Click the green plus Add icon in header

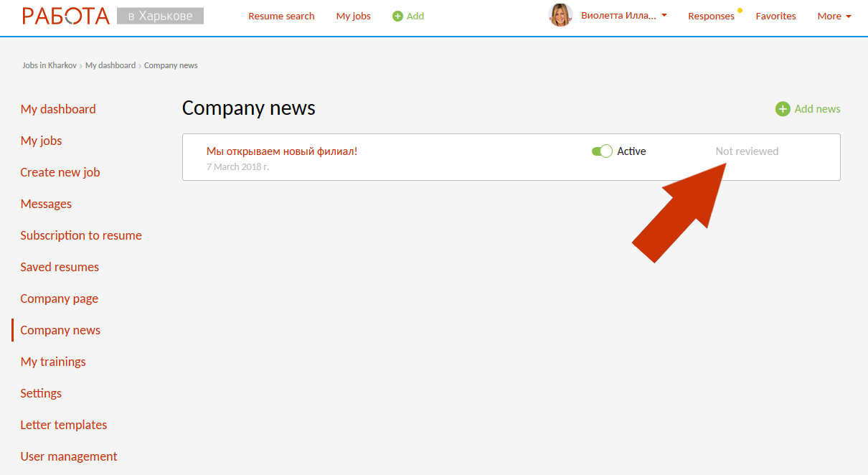click(x=397, y=16)
